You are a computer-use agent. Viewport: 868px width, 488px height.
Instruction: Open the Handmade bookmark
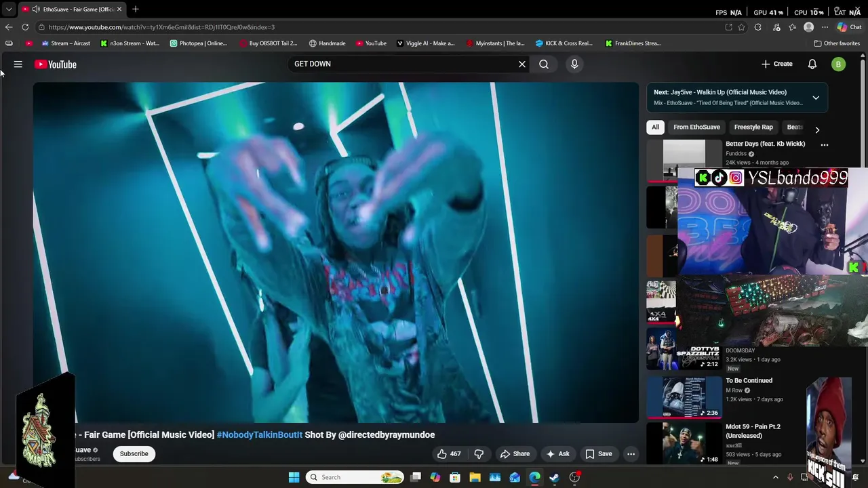(x=327, y=43)
